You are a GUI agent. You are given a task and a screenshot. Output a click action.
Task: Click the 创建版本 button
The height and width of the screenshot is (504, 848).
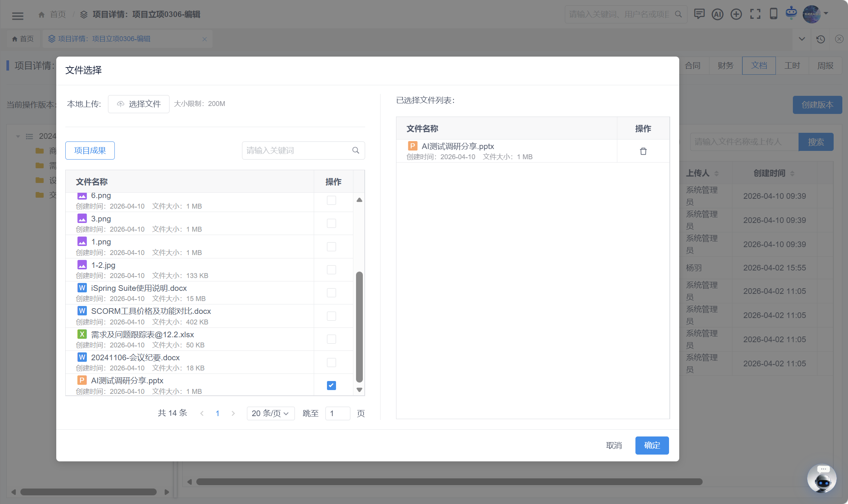(817, 105)
